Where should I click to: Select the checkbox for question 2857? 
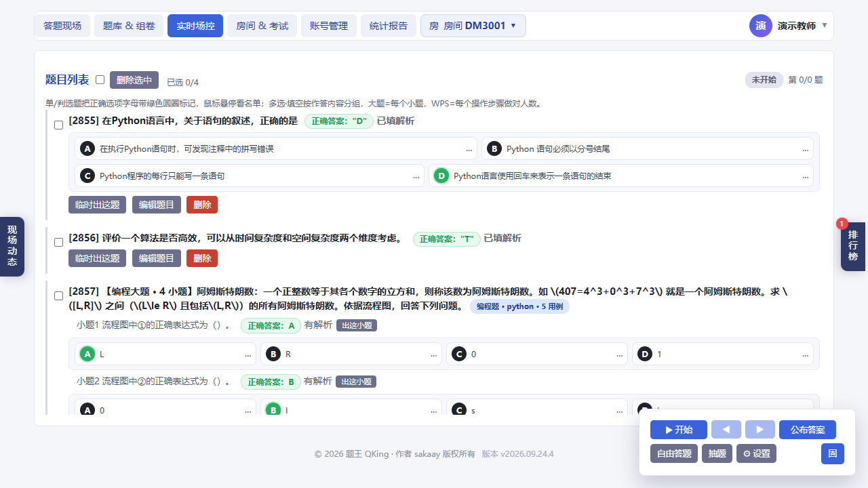point(58,296)
